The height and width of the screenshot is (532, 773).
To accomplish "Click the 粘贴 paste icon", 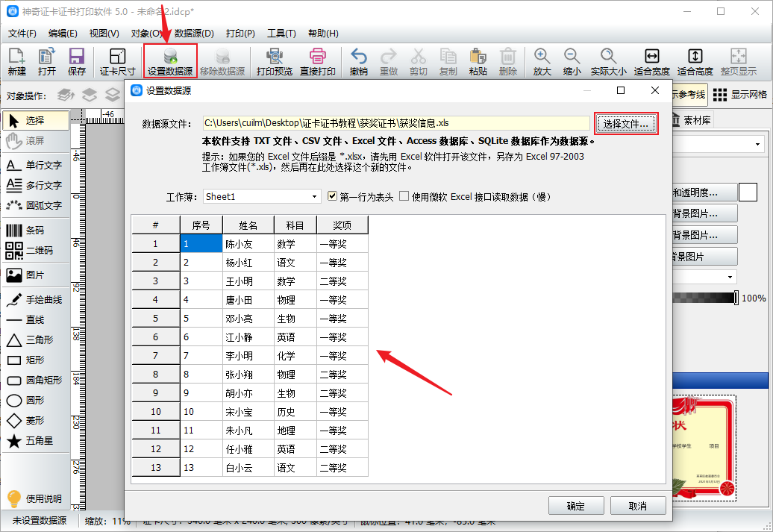I will point(478,62).
